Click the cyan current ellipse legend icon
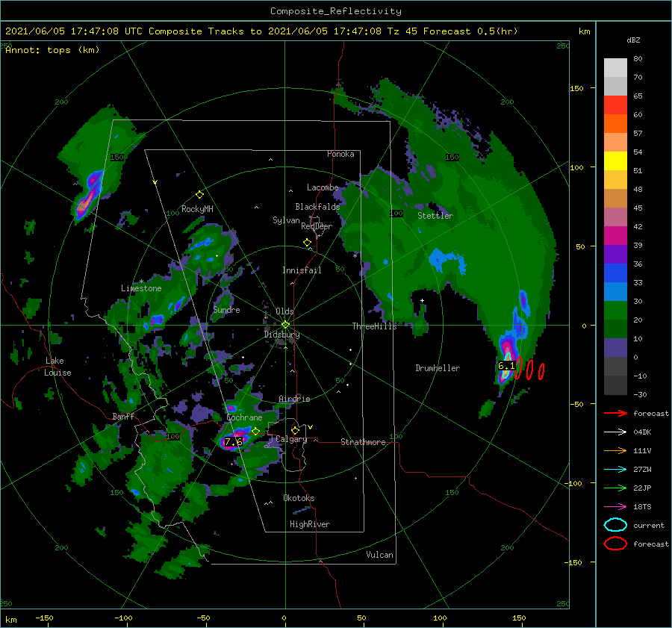 [x=615, y=525]
